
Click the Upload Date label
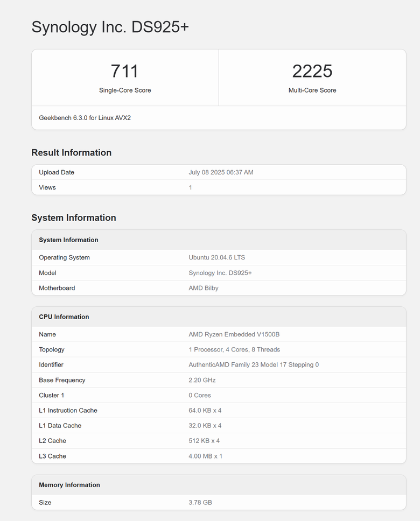pos(57,172)
